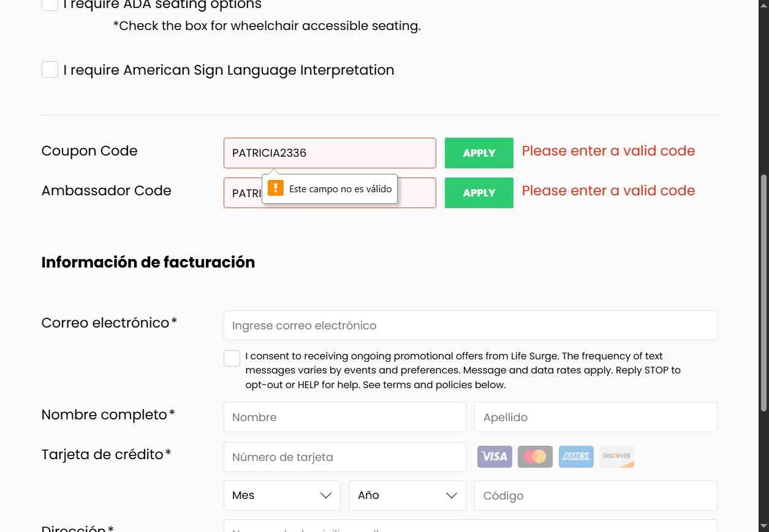Apply the Ambassador Code

479,193
